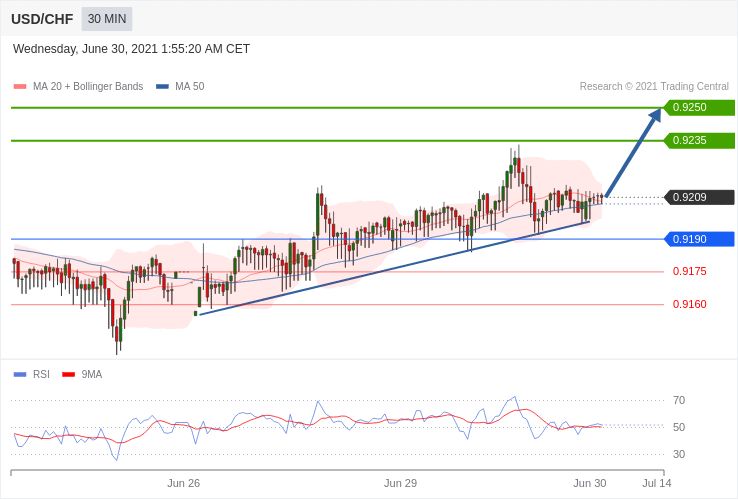Click the 0.9160 red support value

690,305
